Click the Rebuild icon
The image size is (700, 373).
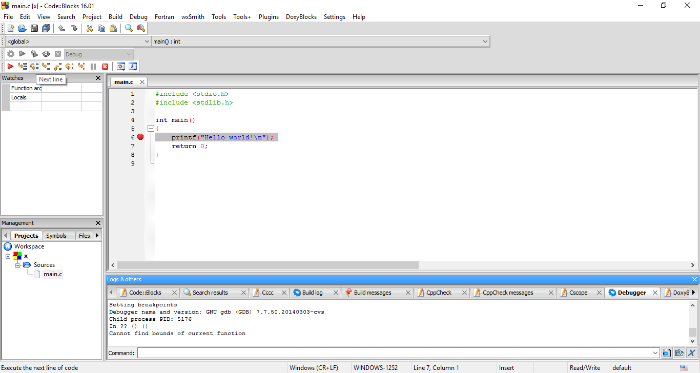(x=46, y=54)
